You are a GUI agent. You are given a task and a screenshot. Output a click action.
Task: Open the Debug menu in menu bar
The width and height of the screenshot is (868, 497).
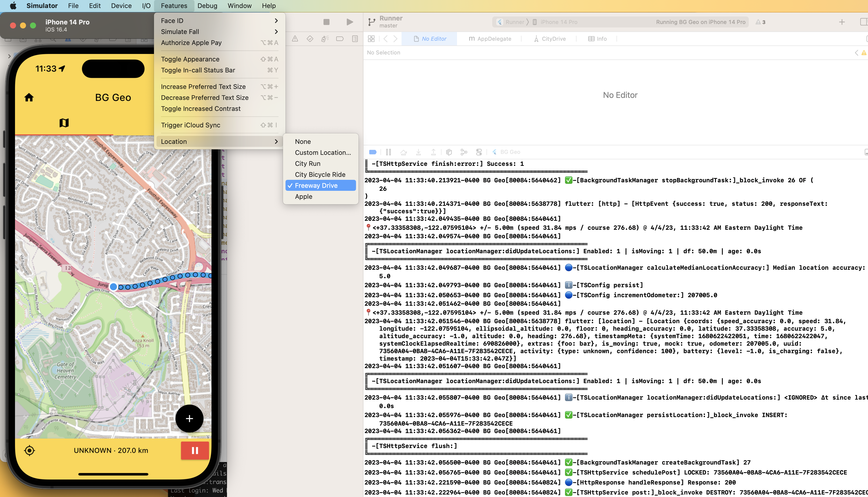pyautogui.click(x=207, y=6)
